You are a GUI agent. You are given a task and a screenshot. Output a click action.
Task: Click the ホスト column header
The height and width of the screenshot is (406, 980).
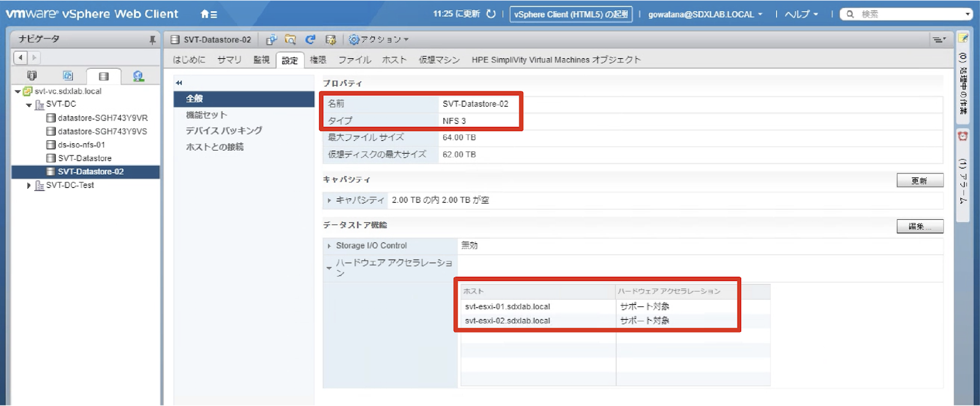(x=538, y=291)
